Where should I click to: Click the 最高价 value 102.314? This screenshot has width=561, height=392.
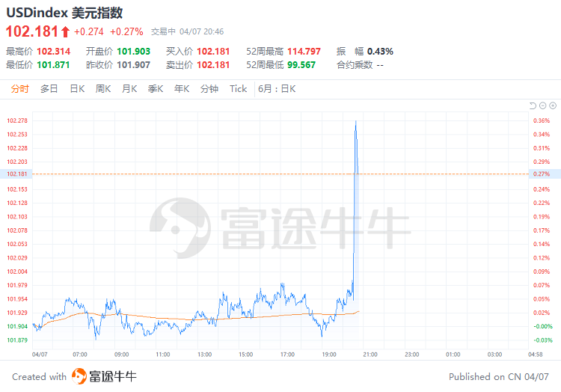54,52
